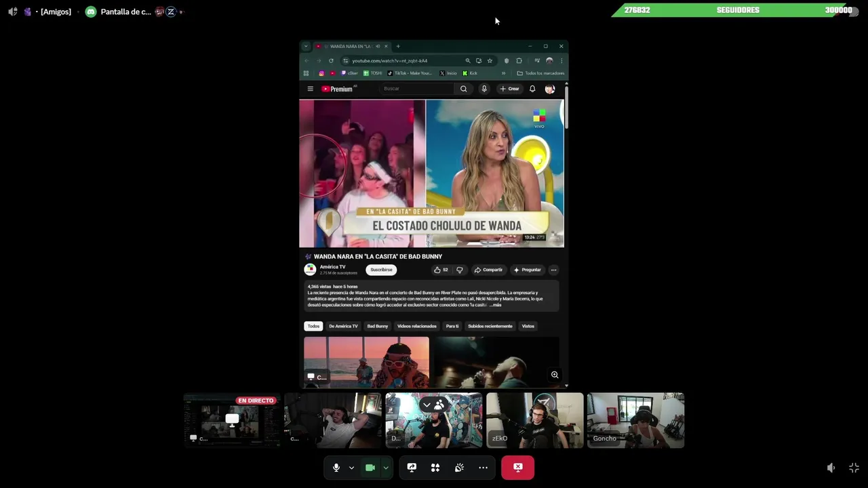Open YouTube account avatar menu
The width and height of the screenshot is (868, 488).
click(x=550, y=89)
